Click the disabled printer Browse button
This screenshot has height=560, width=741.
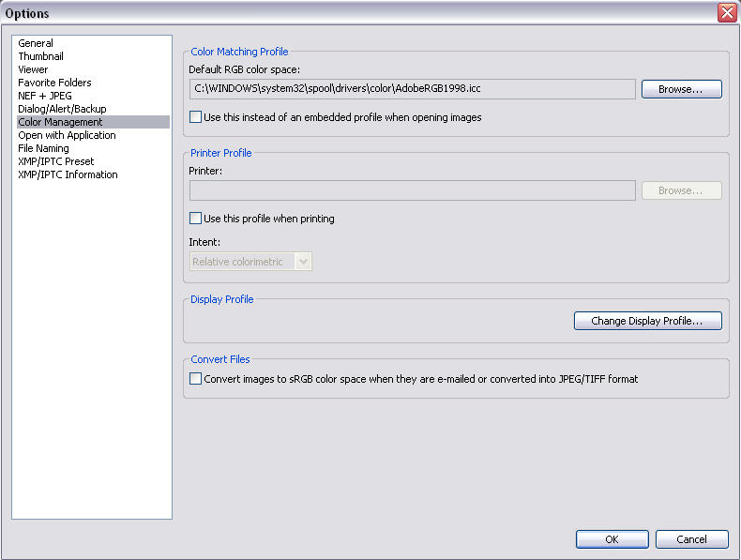682,190
